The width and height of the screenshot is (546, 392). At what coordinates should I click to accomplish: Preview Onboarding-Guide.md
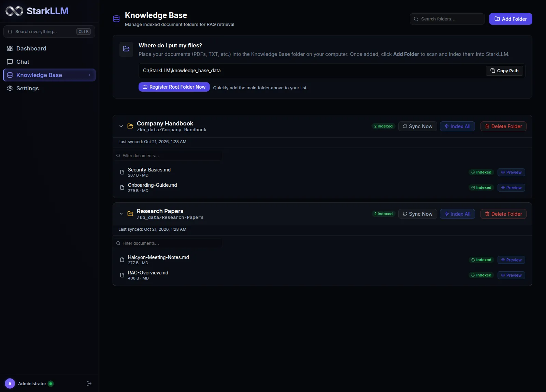(511, 188)
